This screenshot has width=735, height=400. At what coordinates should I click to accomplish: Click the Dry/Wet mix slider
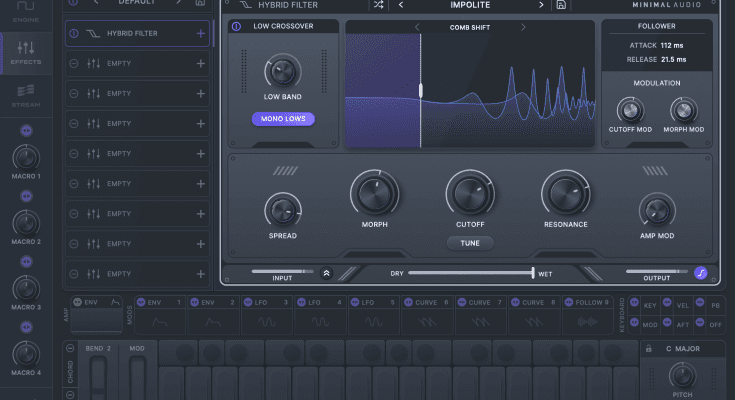click(470, 272)
